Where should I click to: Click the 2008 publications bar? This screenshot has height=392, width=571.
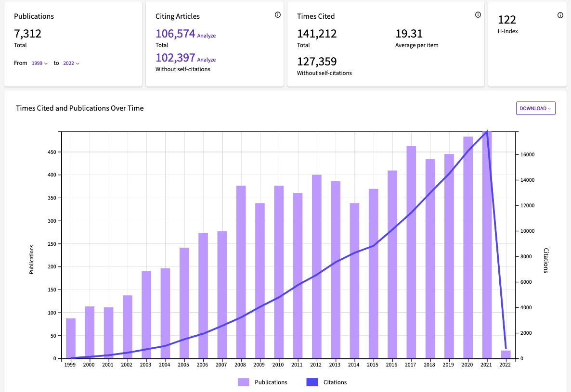[241, 272]
